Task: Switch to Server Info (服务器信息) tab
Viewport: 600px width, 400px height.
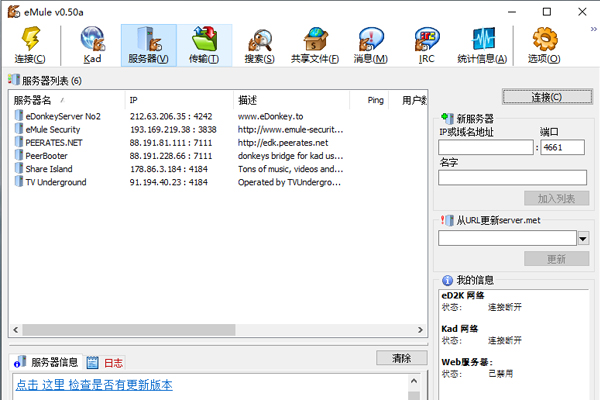Action: (46, 362)
